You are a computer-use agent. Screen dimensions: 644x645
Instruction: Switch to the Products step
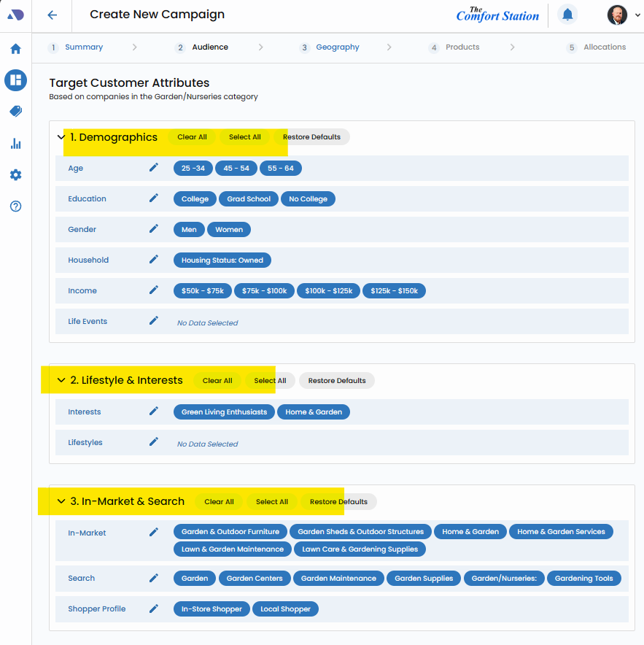pos(462,47)
